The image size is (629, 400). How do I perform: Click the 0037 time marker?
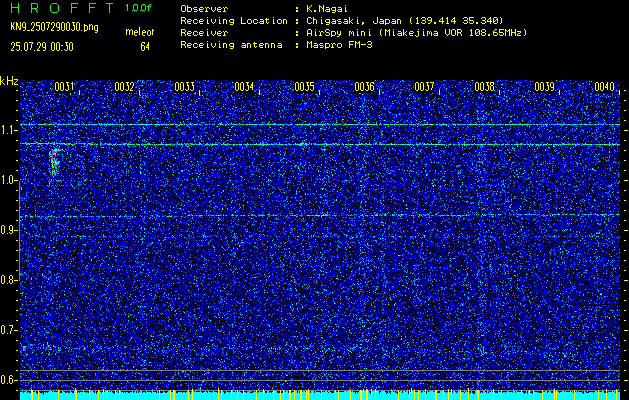click(424, 87)
